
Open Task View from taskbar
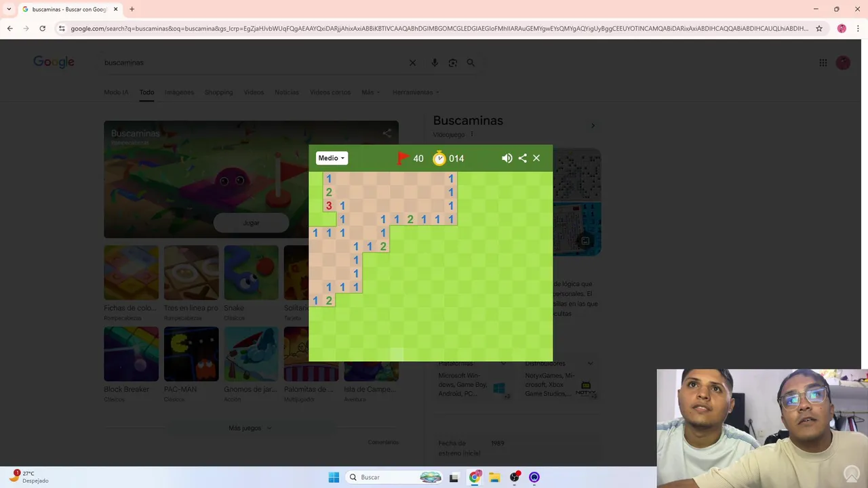pyautogui.click(x=454, y=477)
